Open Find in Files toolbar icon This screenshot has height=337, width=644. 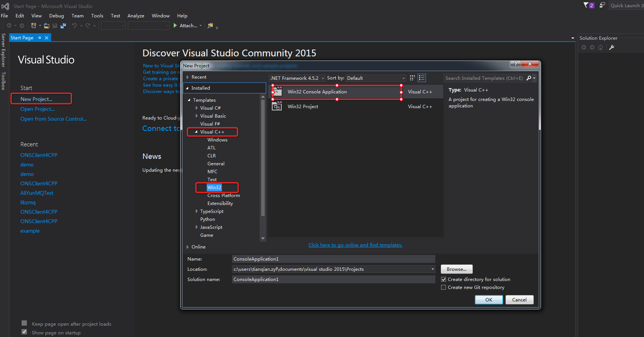point(211,26)
